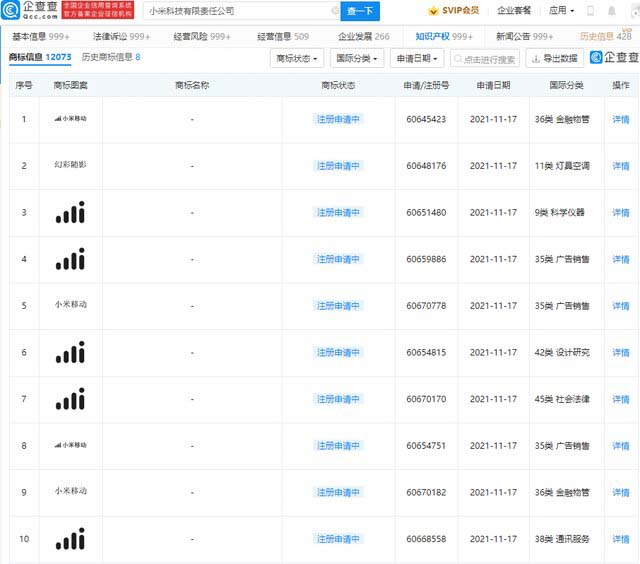This screenshot has height=564, width=640.
Task: Click 注册申请中 status in row 5
Action: 338,306
